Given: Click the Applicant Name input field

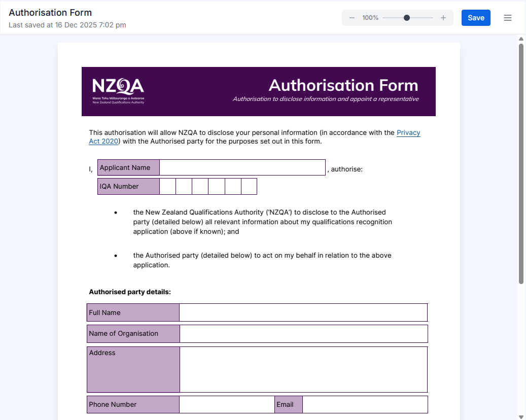Looking at the screenshot, I should pyautogui.click(x=242, y=167).
